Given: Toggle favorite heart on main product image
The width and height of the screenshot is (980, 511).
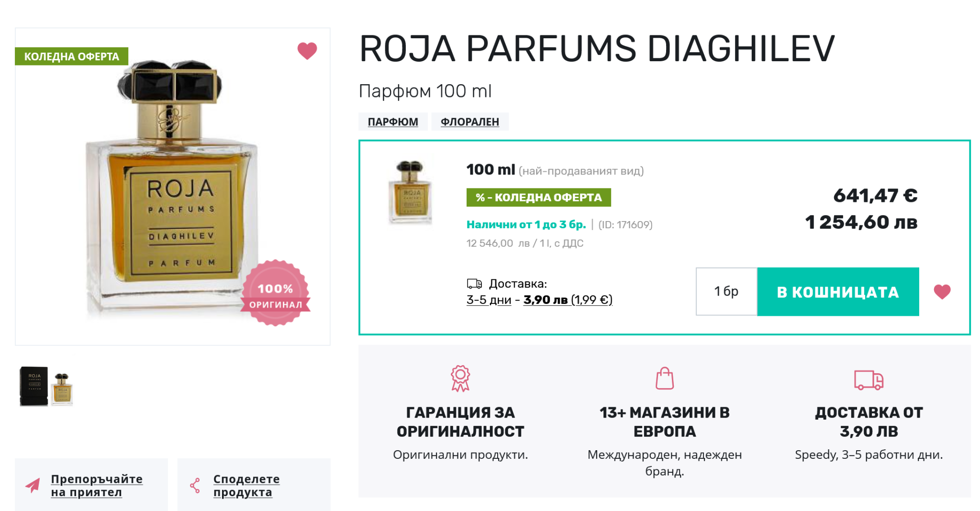Looking at the screenshot, I should pos(307,51).
